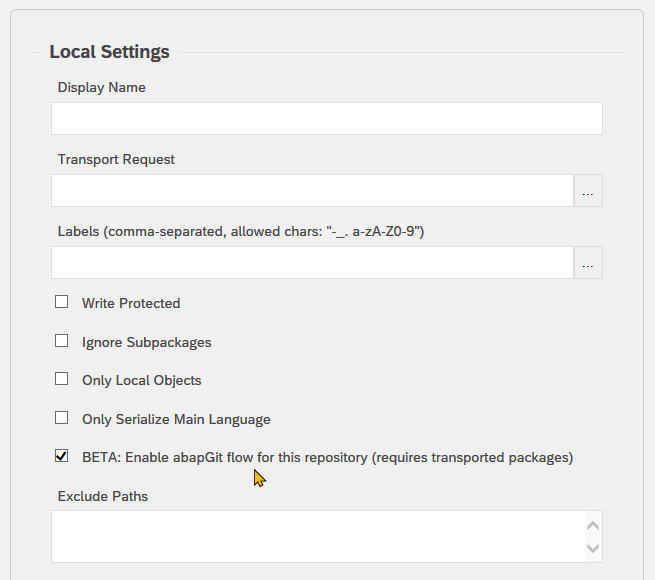Click the 'Write Protected' label text
Viewport: 655px width, 580px height.
point(131,303)
